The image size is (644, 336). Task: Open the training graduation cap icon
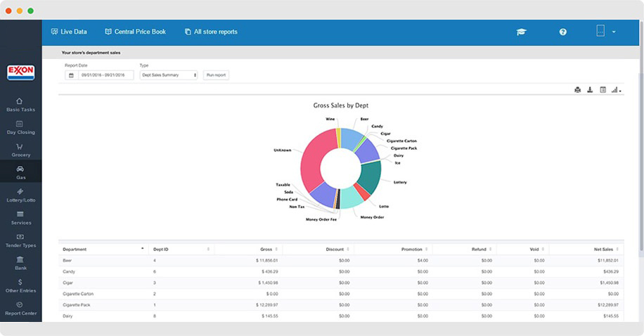click(x=521, y=32)
